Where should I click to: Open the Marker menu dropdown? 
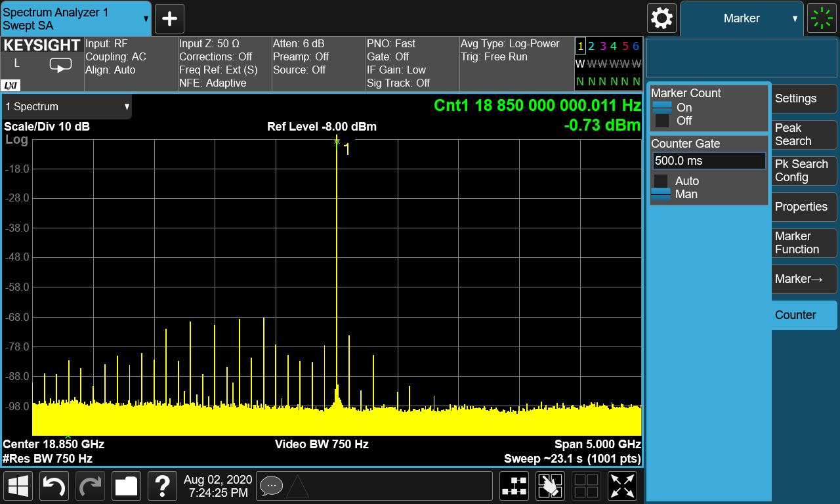742,18
